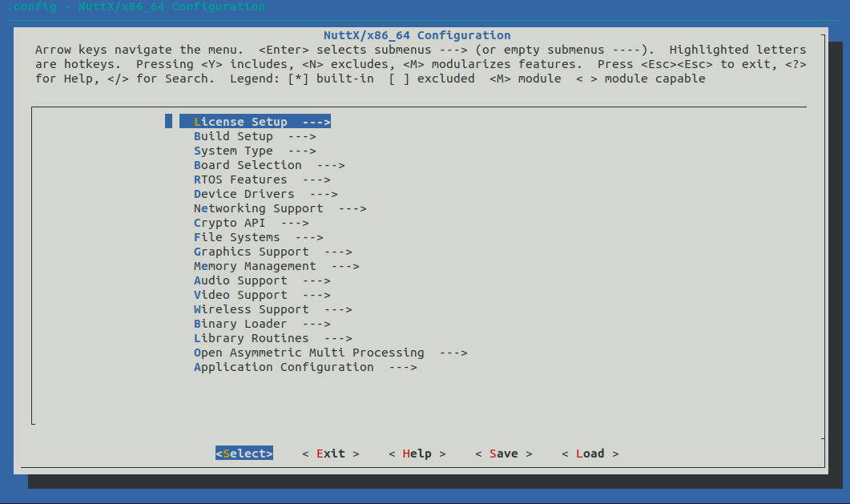
Task: Click the NuttX/x86_64 Configuration dialog title
Action: click(417, 35)
